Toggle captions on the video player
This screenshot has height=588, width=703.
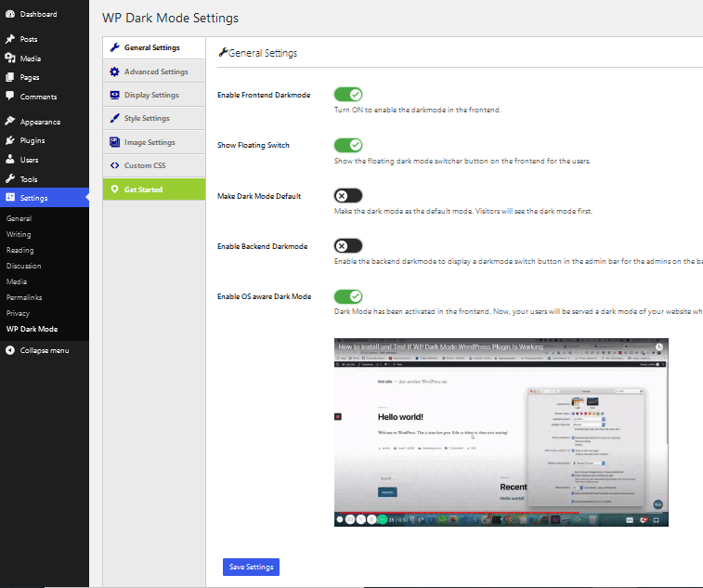click(x=630, y=520)
